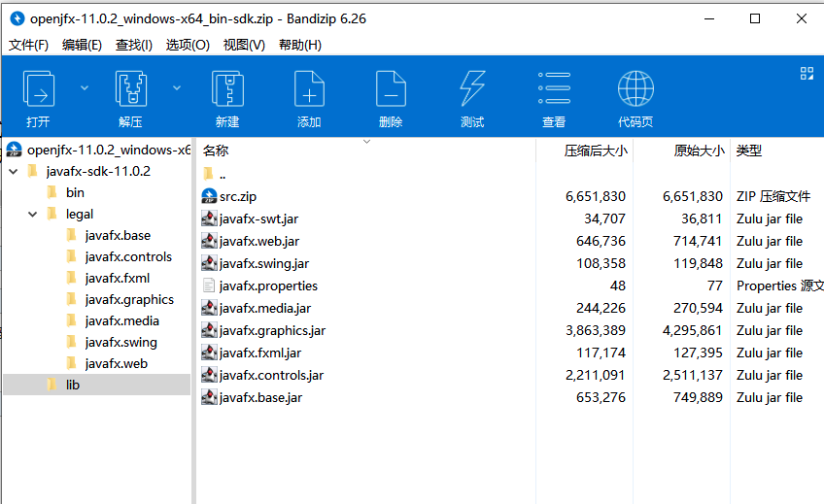Select the javafx.controls.jar file
The height and width of the screenshot is (504, 824).
pyautogui.click(x=271, y=376)
